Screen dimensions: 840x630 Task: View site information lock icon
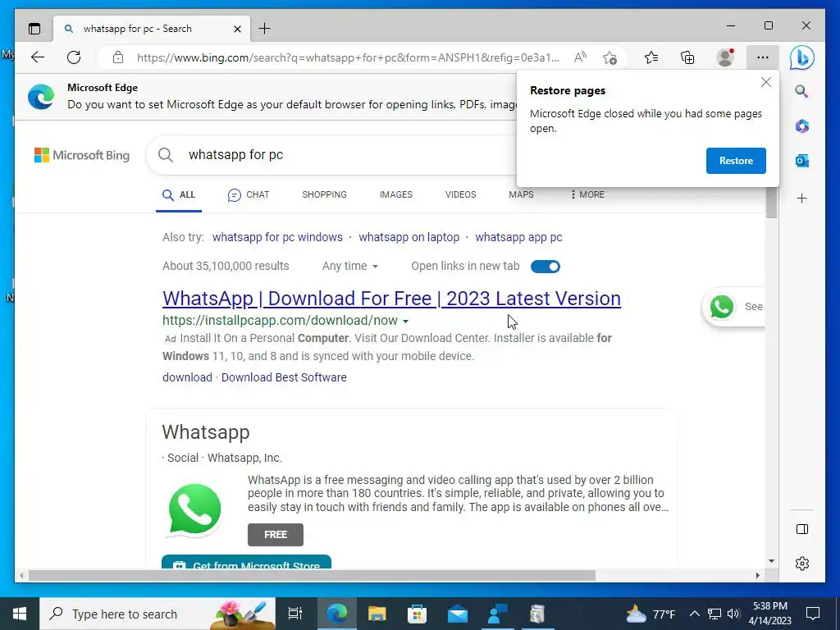coord(118,57)
